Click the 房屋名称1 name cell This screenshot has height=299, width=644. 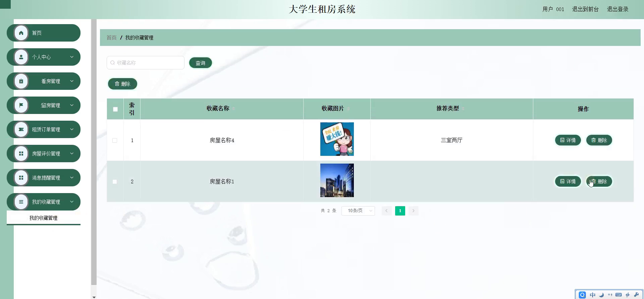[x=222, y=181]
